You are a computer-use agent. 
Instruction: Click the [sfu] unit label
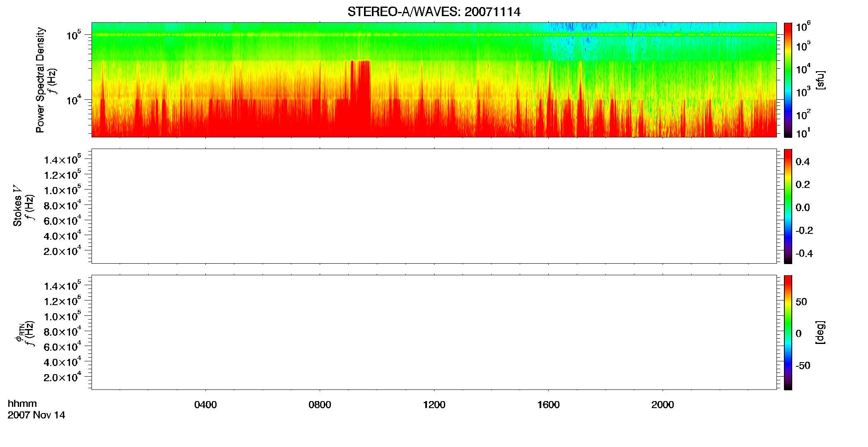820,80
